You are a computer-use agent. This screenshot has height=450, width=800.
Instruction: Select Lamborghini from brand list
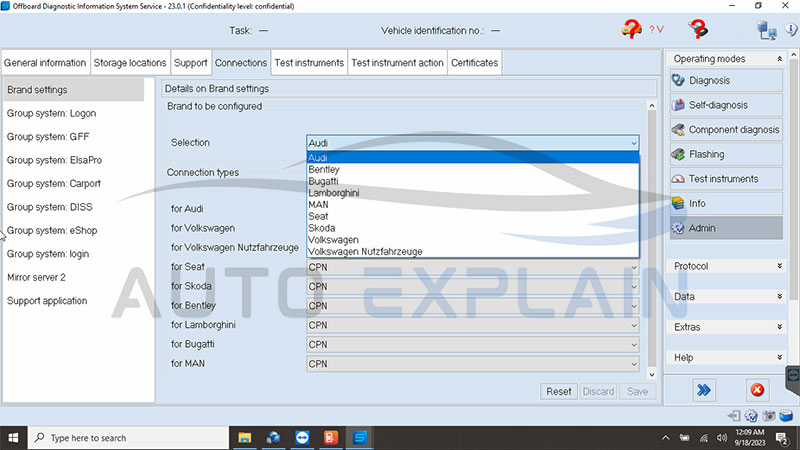472,193
